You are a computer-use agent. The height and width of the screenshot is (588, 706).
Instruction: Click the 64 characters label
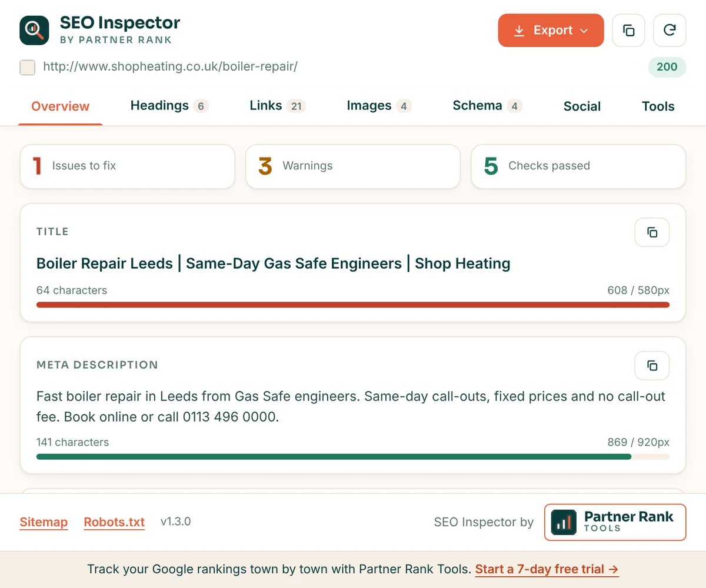coord(72,290)
